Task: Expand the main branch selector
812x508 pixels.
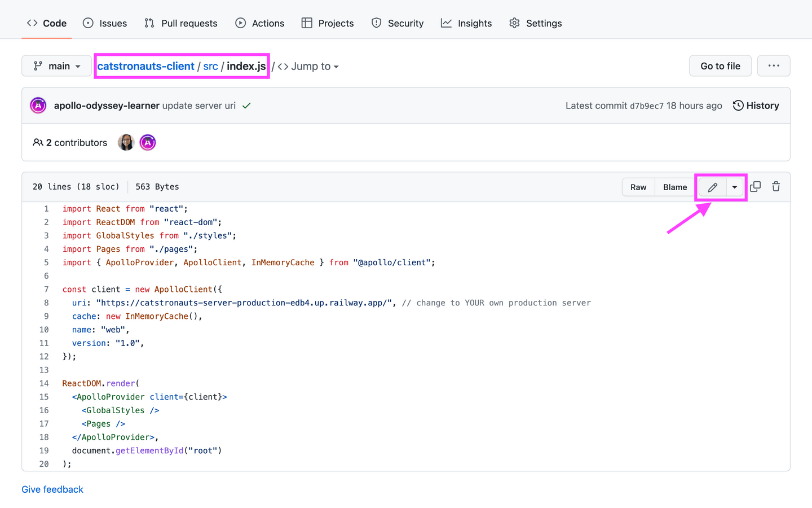Action: click(x=56, y=66)
